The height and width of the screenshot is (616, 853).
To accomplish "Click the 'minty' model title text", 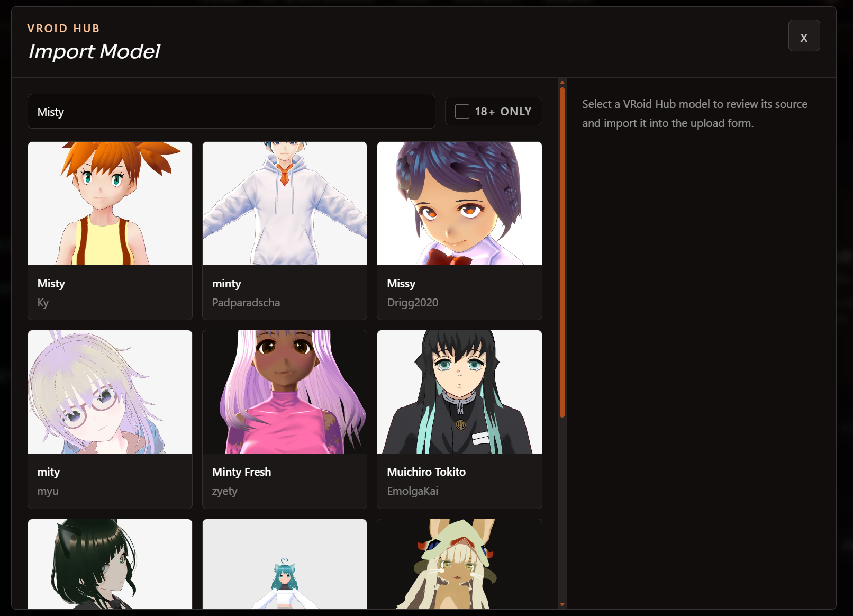I will click(226, 284).
